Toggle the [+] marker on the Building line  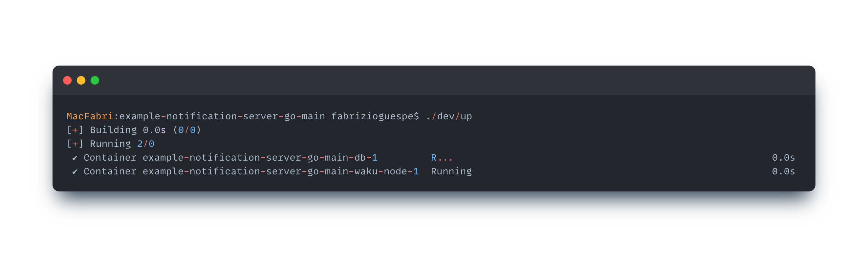75,129
